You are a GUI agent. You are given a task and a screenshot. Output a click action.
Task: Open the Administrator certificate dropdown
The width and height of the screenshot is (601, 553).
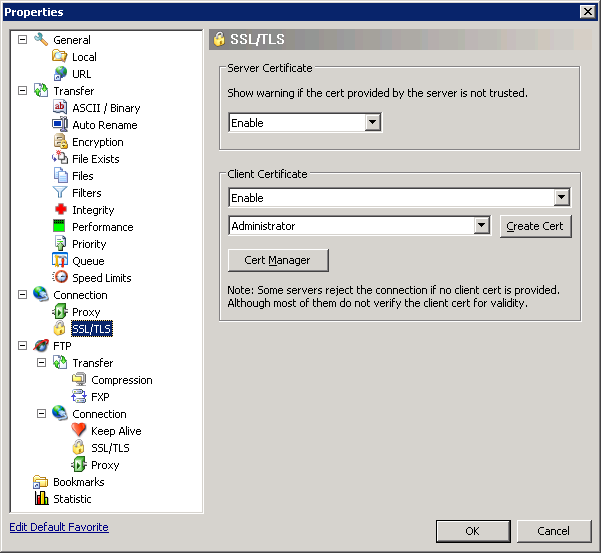click(481, 226)
